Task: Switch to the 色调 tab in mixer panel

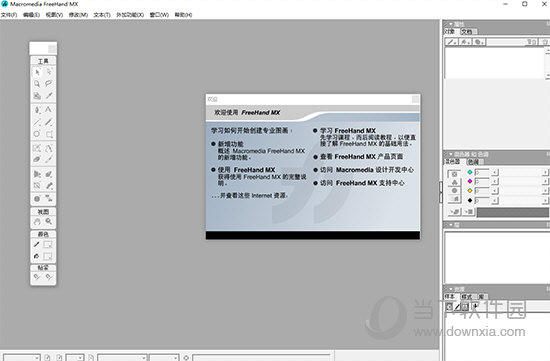Action: (473, 162)
